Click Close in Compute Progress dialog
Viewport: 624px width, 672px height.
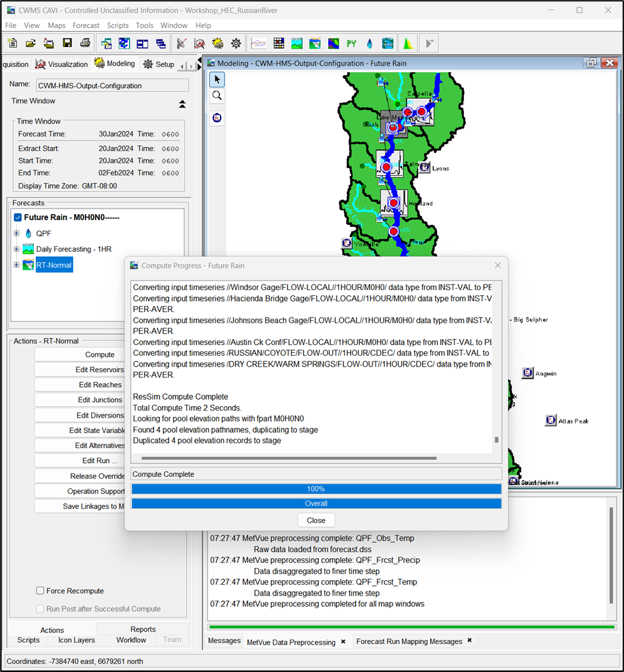pyautogui.click(x=316, y=520)
